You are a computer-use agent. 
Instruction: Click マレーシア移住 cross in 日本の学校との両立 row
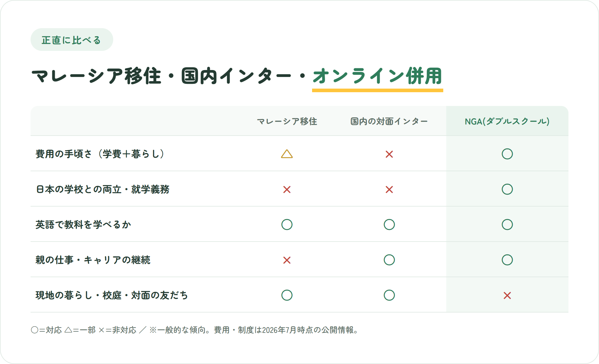pyautogui.click(x=287, y=189)
